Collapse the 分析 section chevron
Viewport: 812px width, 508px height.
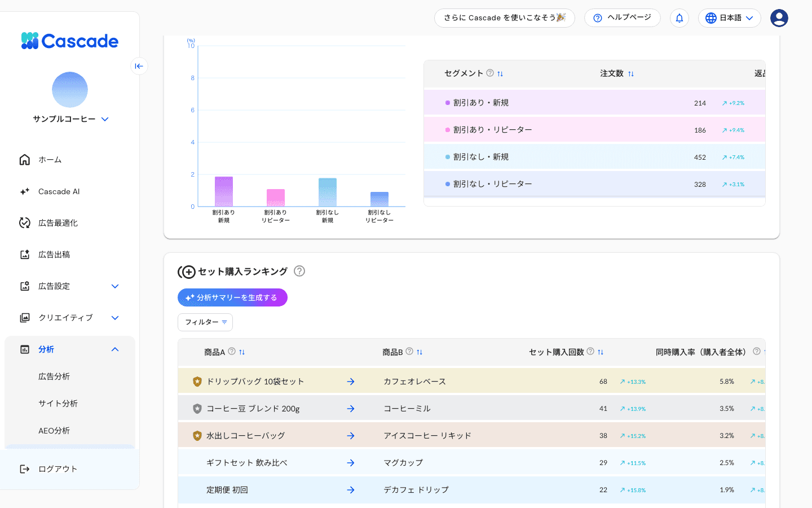click(115, 349)
